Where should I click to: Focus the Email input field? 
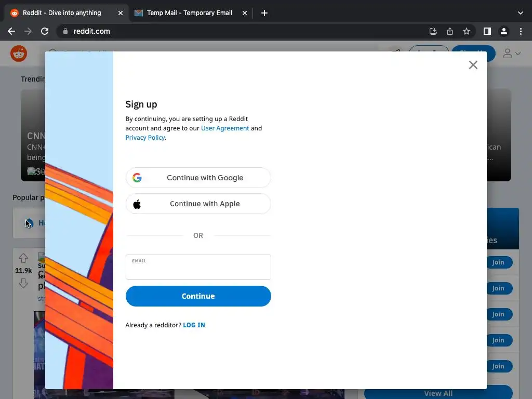(x=198, y=267)
